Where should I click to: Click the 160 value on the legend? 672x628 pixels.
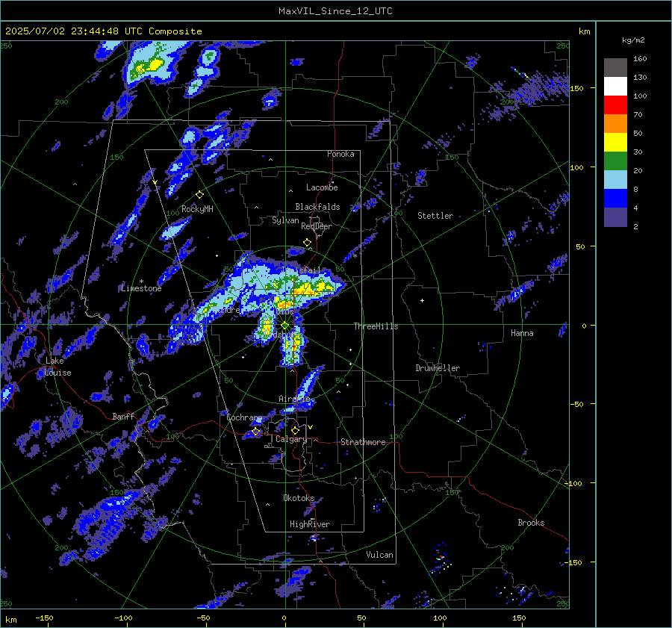click(640, 59)
